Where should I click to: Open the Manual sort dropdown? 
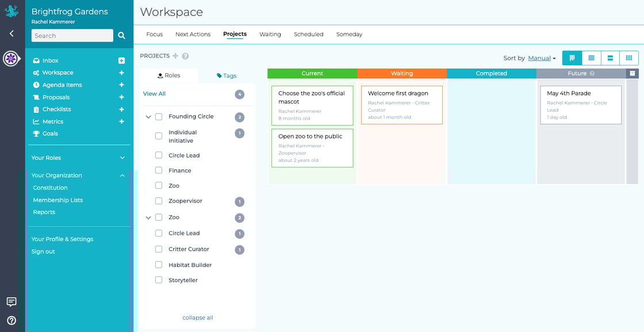pyautogui.click(x=540, y=58)
